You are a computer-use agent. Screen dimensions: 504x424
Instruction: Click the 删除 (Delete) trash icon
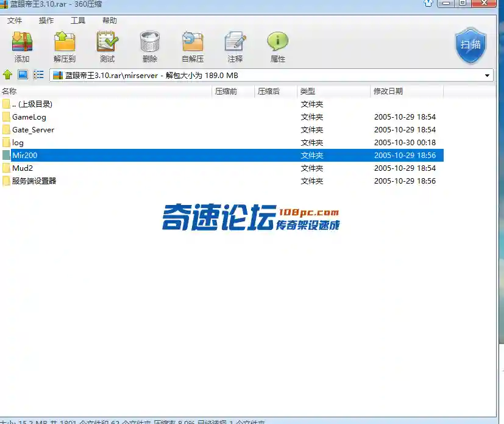150,41
